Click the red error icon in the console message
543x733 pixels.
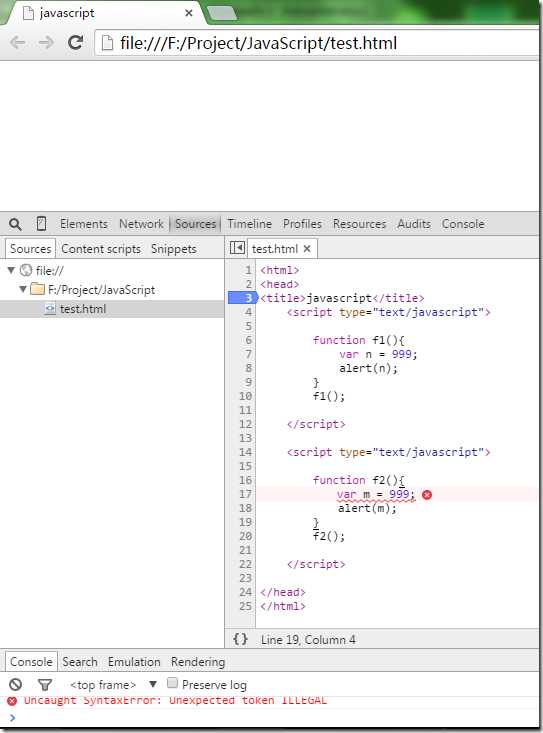click(12, 700)
